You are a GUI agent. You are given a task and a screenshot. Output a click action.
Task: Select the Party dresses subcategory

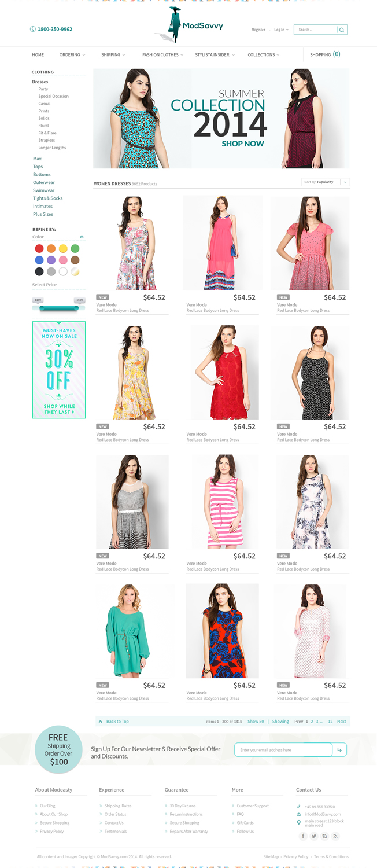pyautogui.click(x=43, y=89)
